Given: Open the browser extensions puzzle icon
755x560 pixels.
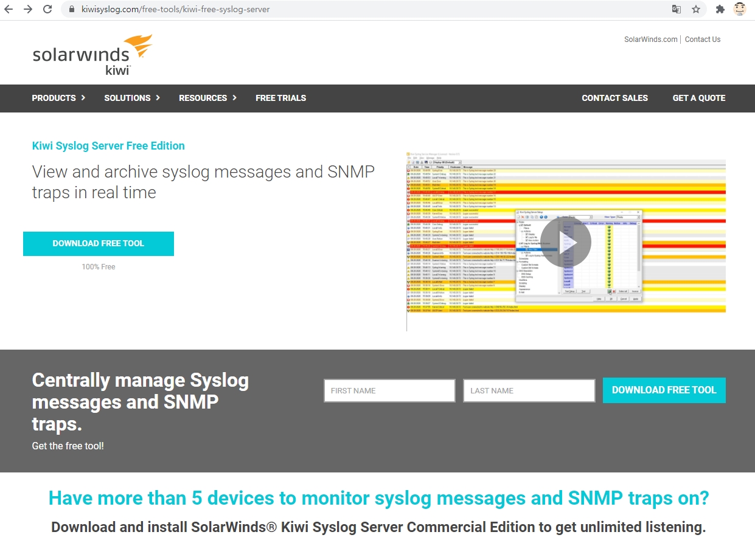Looking at the screenshot, I should (x=720, y=9).
